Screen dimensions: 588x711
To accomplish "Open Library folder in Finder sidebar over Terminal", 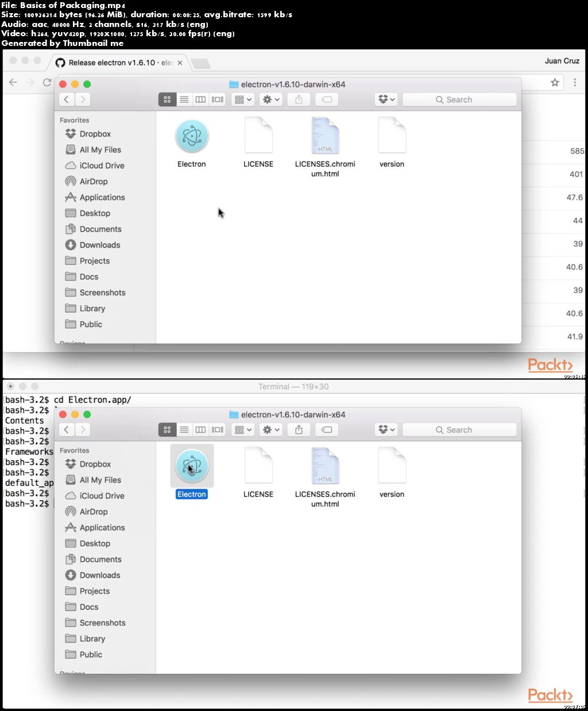I will click(85, 639).
